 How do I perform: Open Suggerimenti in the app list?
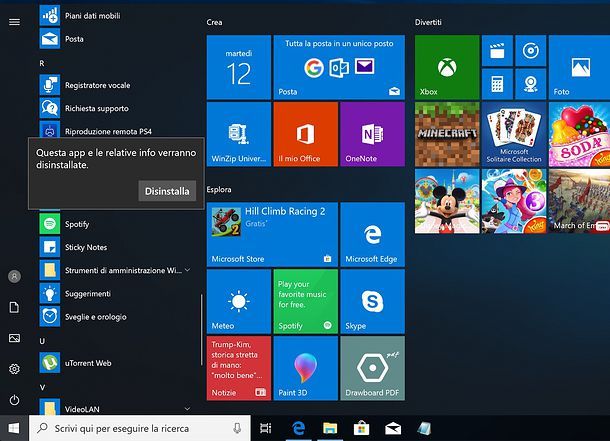click(x=115, y=293)
